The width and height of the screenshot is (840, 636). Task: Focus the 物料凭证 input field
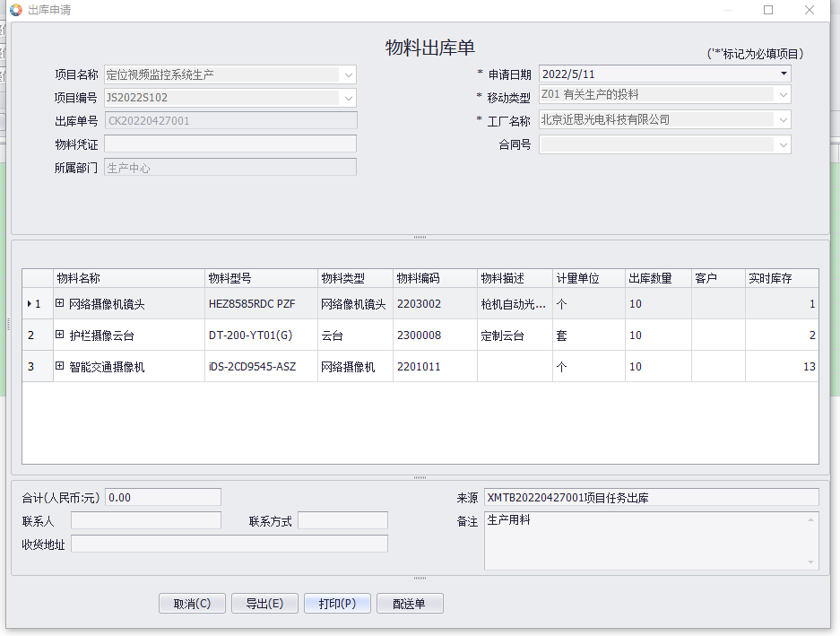[230, 144]
